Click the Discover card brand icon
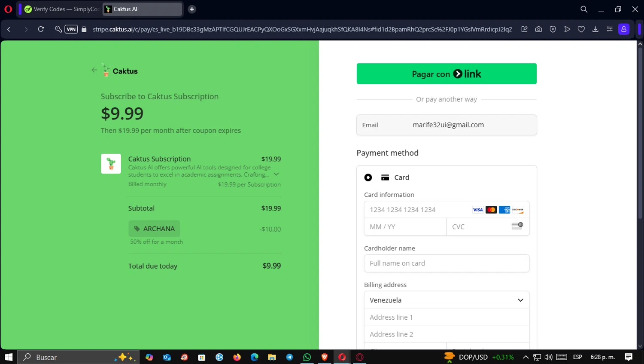Screen dimensions: 644x364 pos(518,210)
